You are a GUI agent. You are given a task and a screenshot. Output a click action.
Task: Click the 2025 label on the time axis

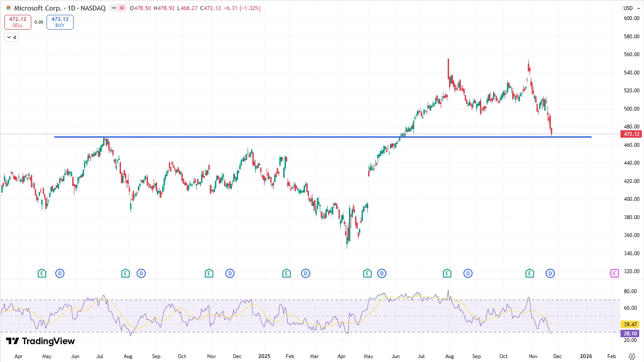click(x=264, y=356)
